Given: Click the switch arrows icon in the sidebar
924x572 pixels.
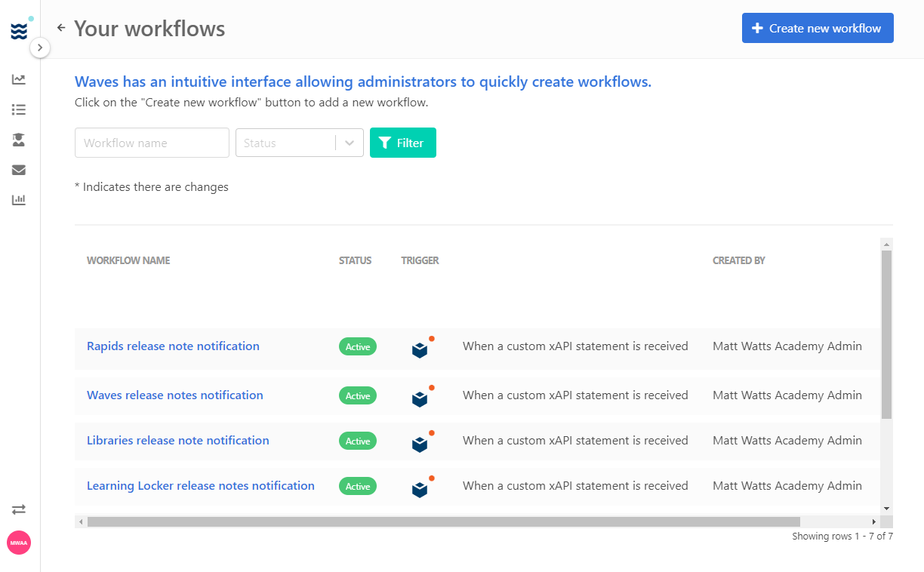Looking at the screenshot, I should 19,509.
